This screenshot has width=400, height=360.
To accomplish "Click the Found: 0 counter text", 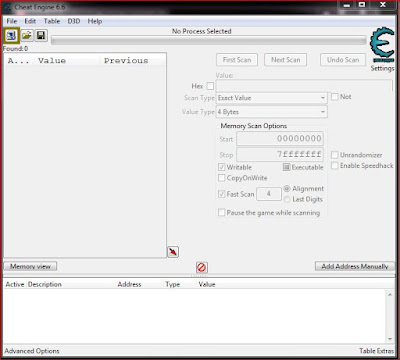I will click(15, 49).
